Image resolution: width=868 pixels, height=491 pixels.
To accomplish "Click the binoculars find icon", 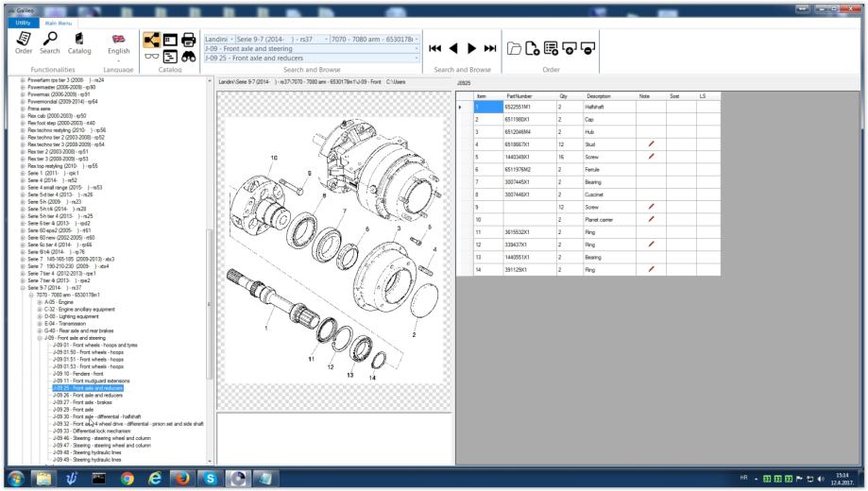I will [190, 59].
